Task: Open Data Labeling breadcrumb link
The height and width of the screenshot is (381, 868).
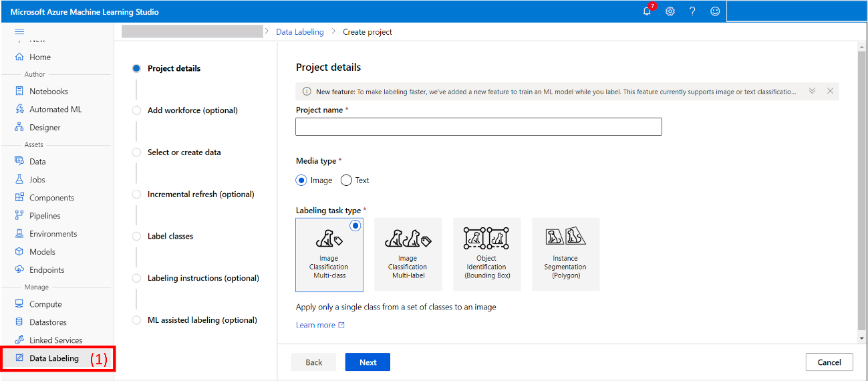Action: [299, 31]
